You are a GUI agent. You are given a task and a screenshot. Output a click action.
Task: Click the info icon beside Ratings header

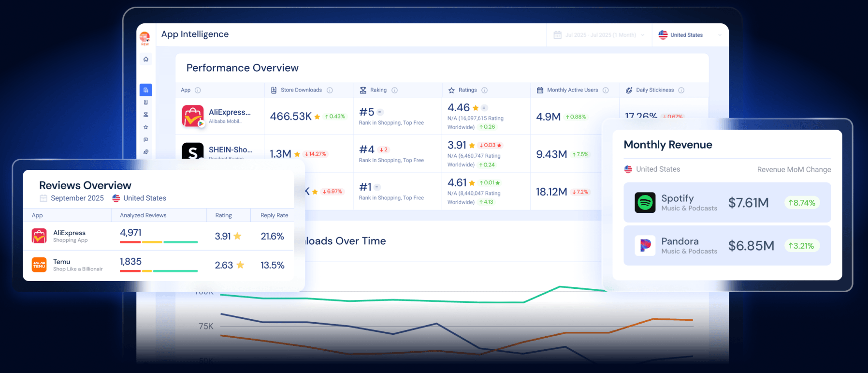[484, 90]
